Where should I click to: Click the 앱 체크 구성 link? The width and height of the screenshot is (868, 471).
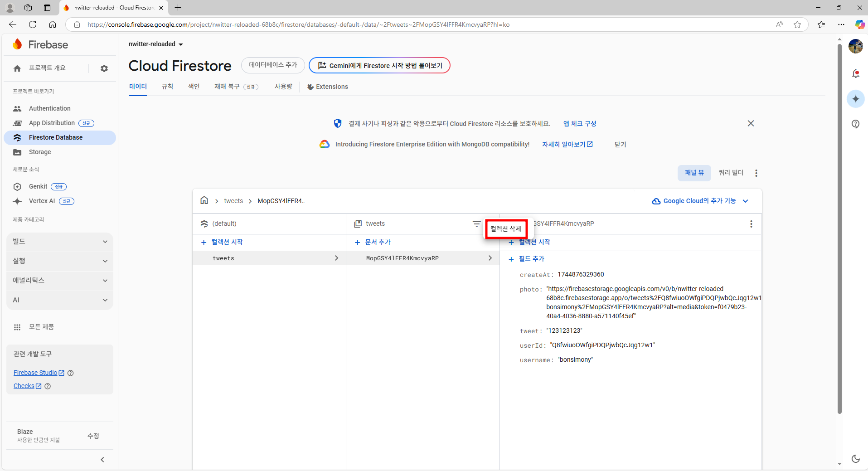coord(580,123)
